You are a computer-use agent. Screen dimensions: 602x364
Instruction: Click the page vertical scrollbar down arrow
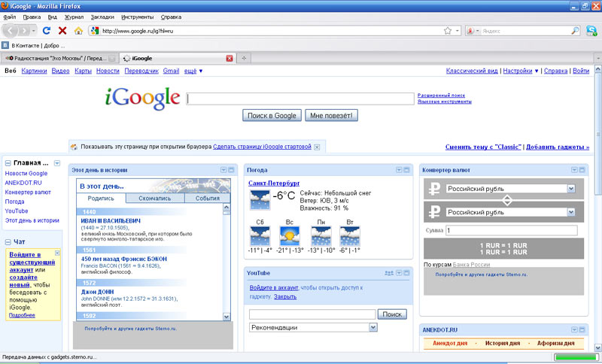tap(597, 347)
